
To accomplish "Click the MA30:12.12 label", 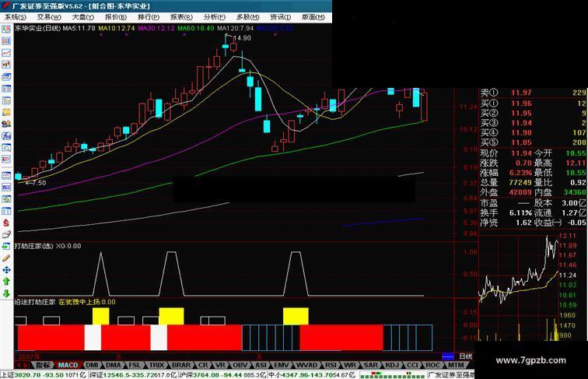I will click(156, 28).
